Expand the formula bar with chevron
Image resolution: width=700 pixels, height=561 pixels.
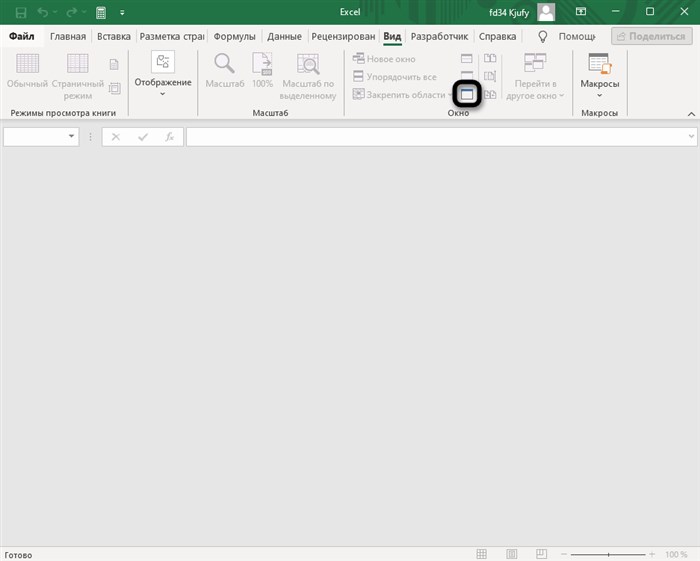[691, 136]
